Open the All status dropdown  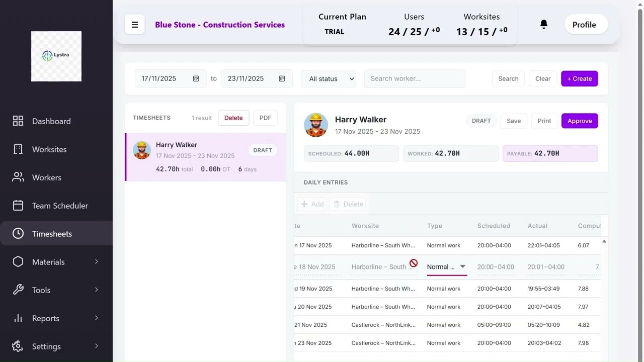tap(329, 78)
